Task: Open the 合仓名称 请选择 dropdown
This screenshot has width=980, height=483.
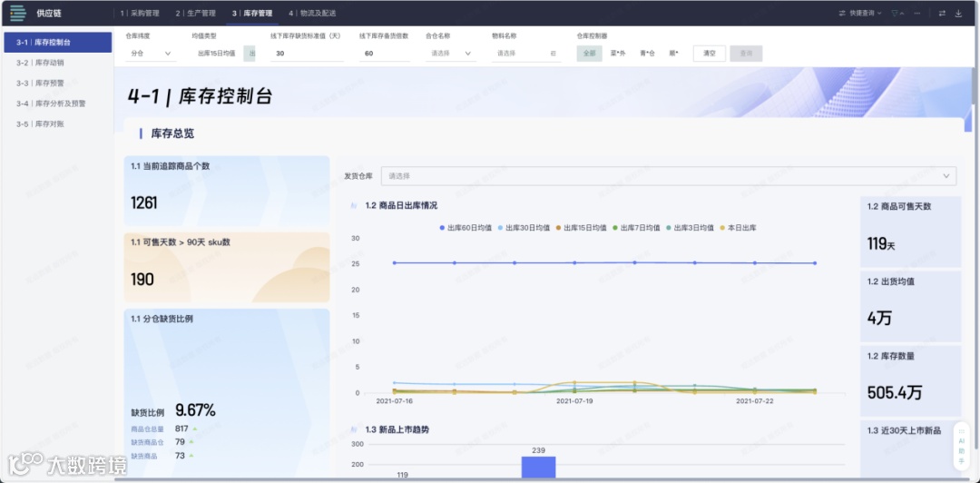Action: click(451, 54)
